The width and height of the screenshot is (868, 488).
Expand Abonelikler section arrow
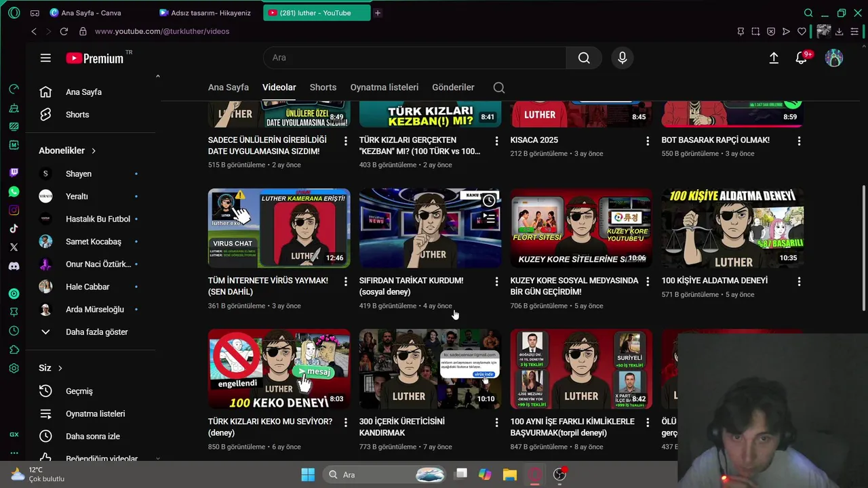click(x=94, y=150)
